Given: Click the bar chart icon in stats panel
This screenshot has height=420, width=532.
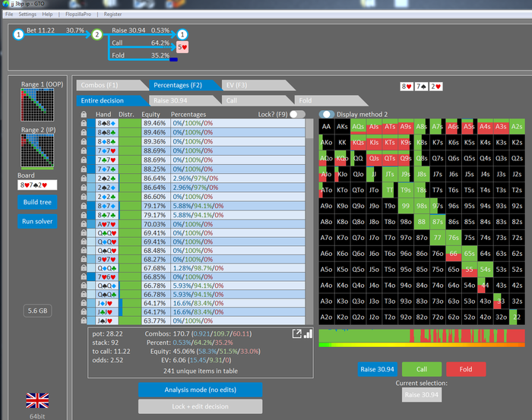Looking at the screenshot, I should pos(308,334).
